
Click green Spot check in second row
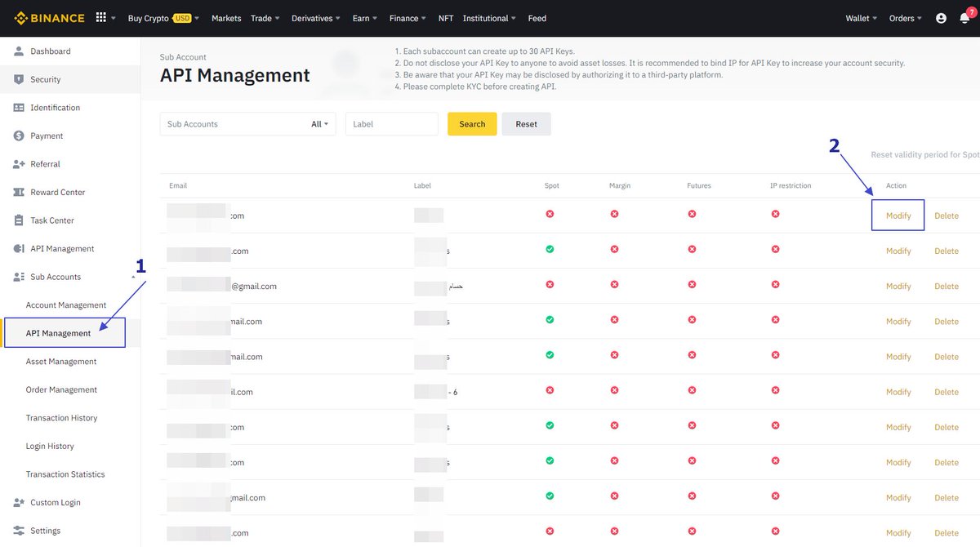point(550,249)
